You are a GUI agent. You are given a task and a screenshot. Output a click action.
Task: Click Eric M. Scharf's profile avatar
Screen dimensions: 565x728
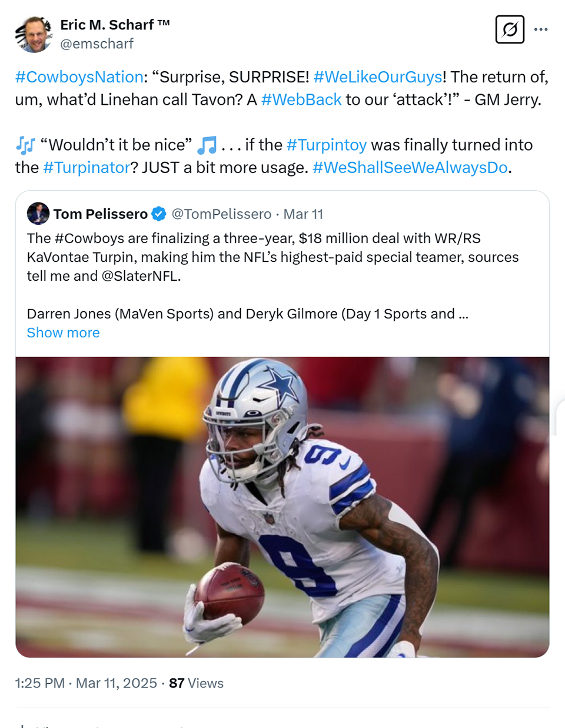pos(34,34)
